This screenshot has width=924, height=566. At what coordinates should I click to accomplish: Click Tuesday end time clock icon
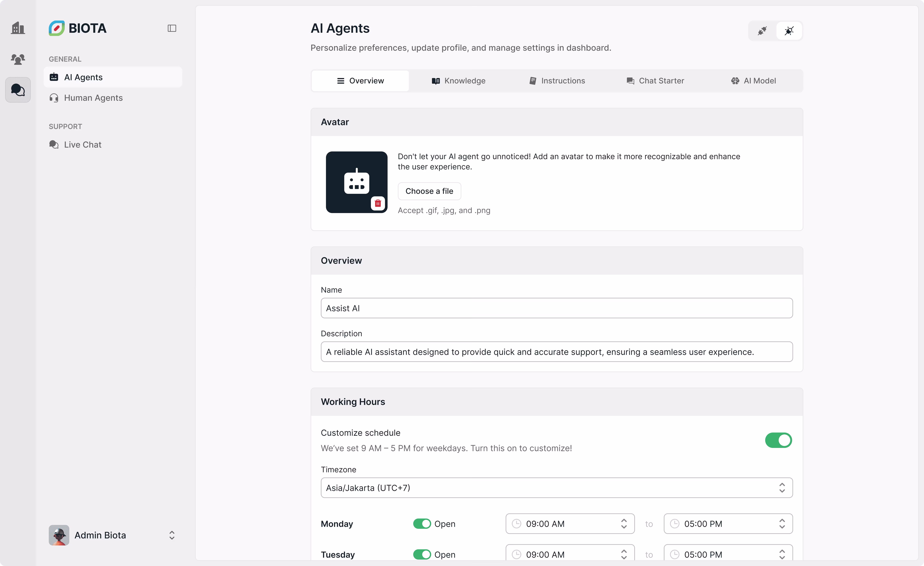click(675, 554)
